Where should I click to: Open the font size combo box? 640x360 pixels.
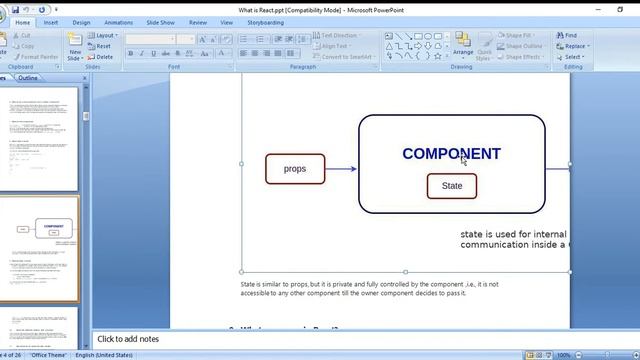pyautogui.click(x=186, y=39)
